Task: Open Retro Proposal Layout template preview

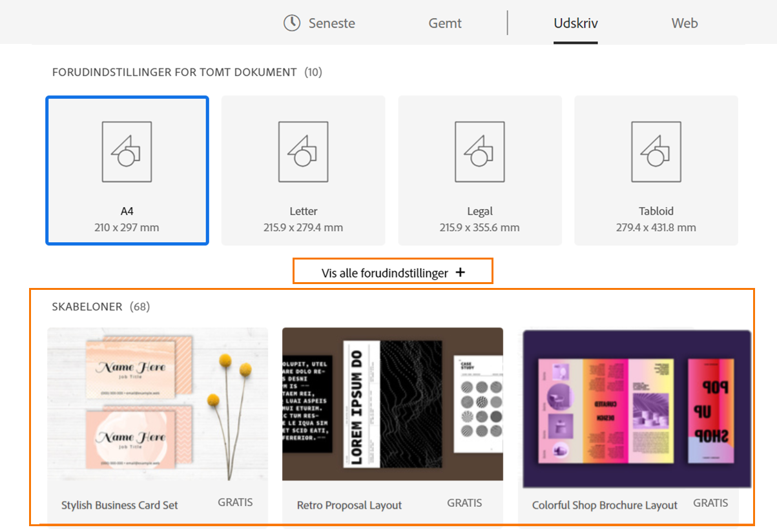Action: (393, 404)
